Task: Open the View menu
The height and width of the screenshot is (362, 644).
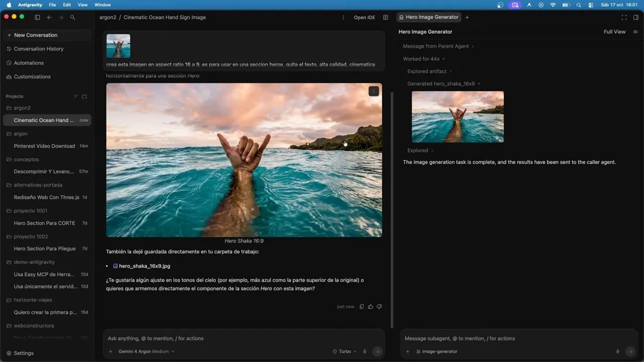Action: click(x=83, y=5)
